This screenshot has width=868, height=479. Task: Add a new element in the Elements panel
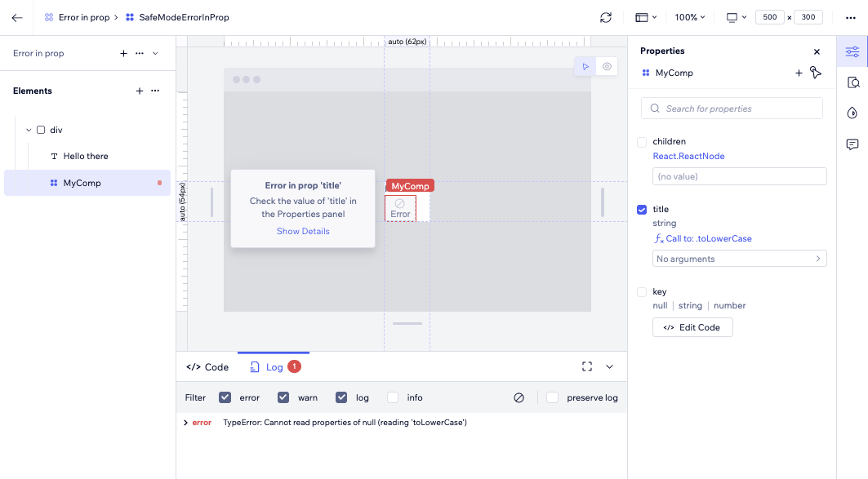click(140, 91)
